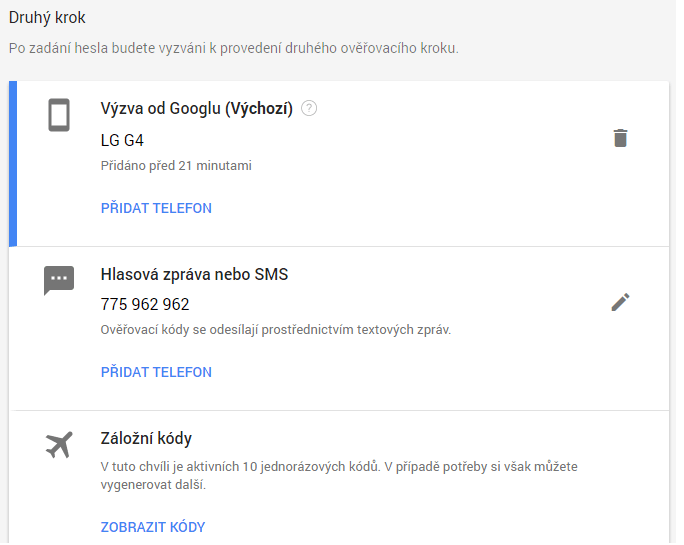Image resolution: width=684 pixels, height=545 pixels.
Task: Click the airplane icon beside Záložní kódy
Action: pyautogui.click(x=59, y=445)
